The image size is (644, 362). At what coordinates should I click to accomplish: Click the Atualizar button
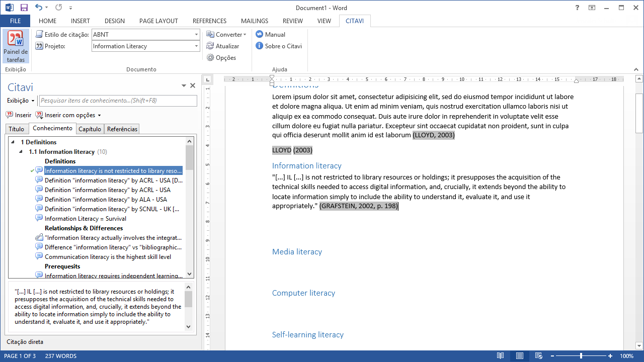coord(223,46)
